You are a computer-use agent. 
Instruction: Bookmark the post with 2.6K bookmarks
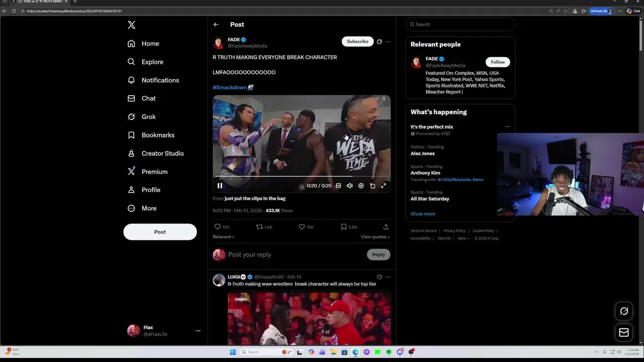[x=349, y=227]
